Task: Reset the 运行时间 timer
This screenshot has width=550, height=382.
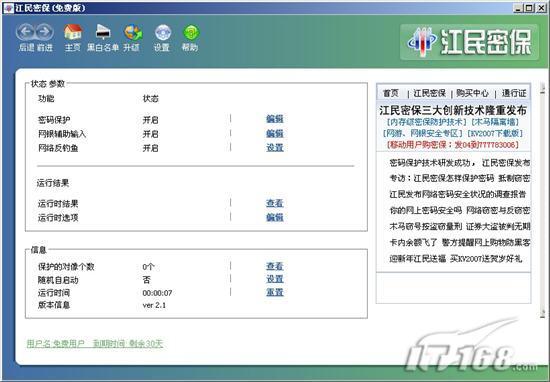Action: click(275, 292)
